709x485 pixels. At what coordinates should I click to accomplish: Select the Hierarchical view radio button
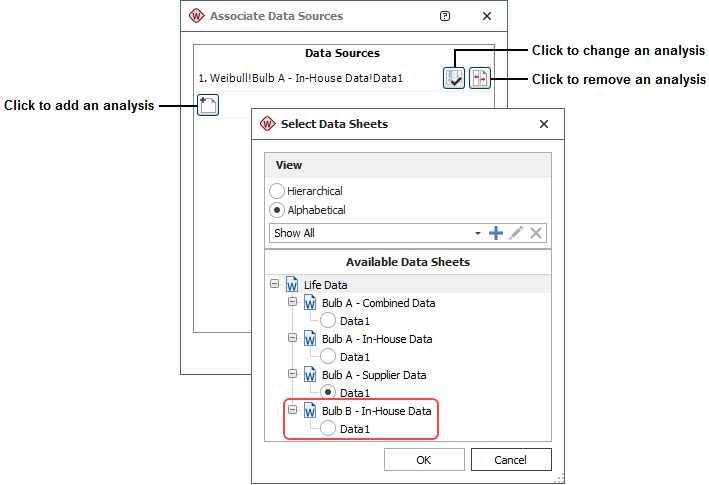coord(277,191)
